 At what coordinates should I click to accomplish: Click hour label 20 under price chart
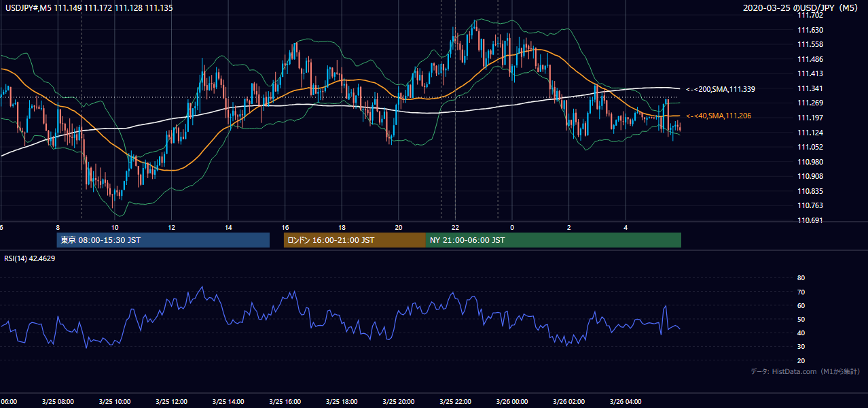399,227
